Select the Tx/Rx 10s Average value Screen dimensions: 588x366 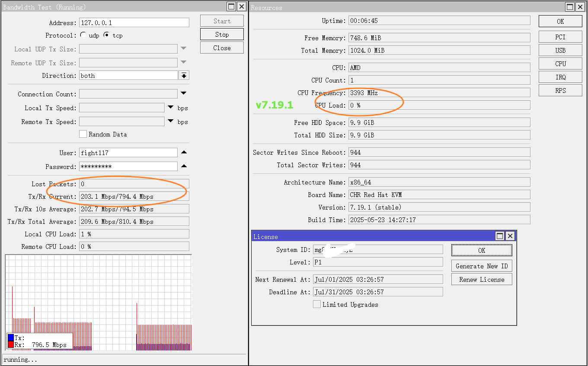[x=134, y=209]
